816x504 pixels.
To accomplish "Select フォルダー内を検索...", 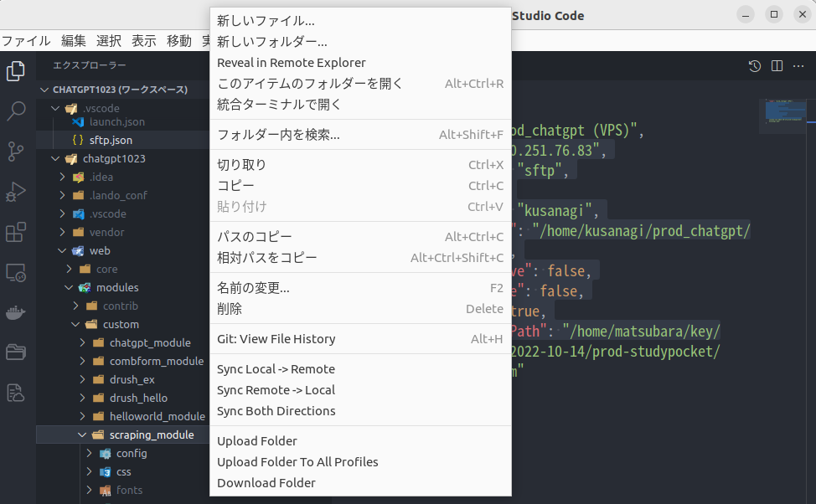I will 360,135.
